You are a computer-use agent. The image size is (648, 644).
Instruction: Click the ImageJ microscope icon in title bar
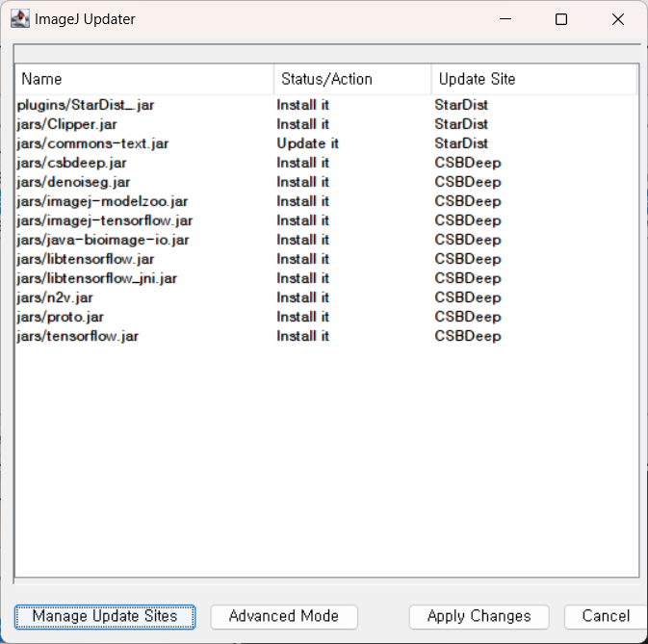click(x=20, y=19)
